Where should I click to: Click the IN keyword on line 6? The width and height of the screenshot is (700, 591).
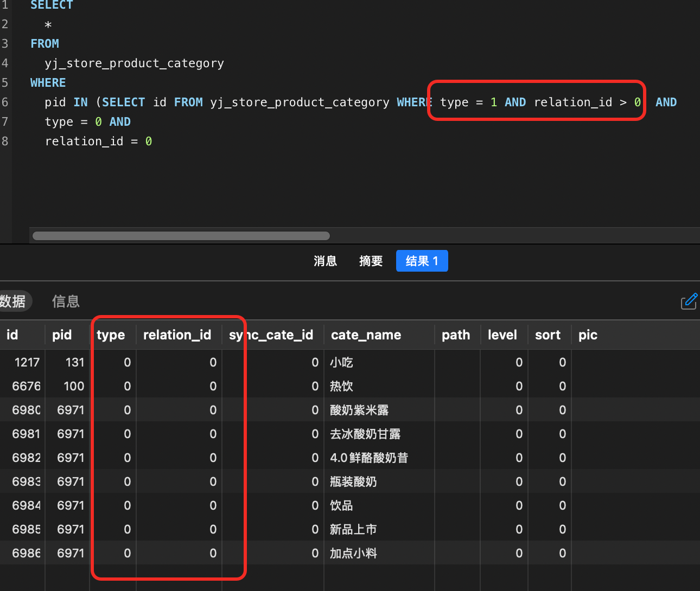(80, 102)
